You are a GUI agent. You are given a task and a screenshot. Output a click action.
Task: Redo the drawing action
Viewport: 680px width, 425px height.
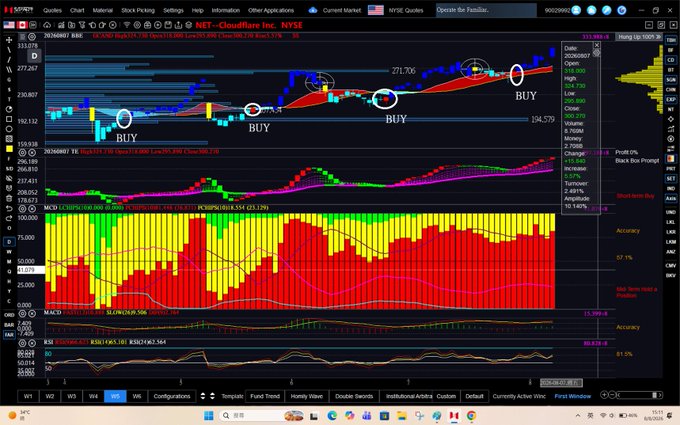pyautogui.click(x=9, y=218)
